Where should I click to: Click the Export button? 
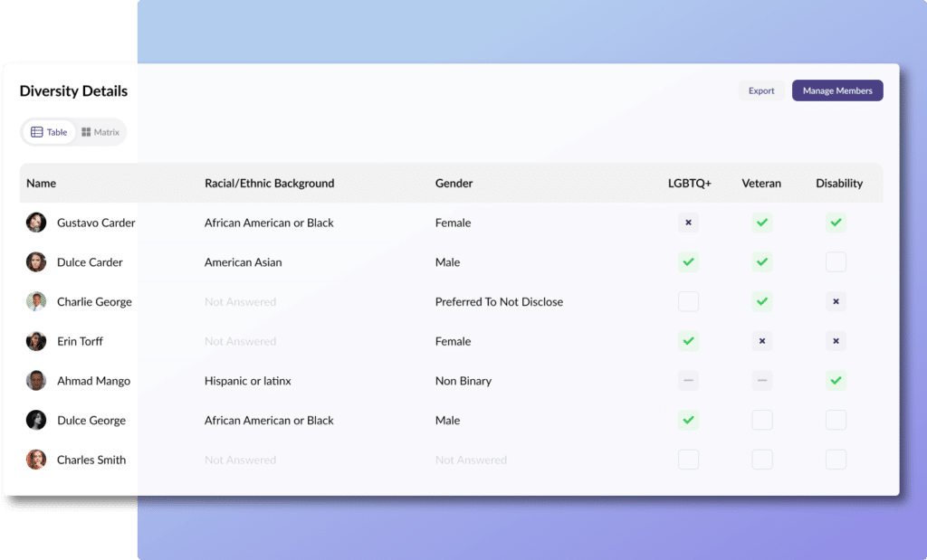(x=760, y=90)
